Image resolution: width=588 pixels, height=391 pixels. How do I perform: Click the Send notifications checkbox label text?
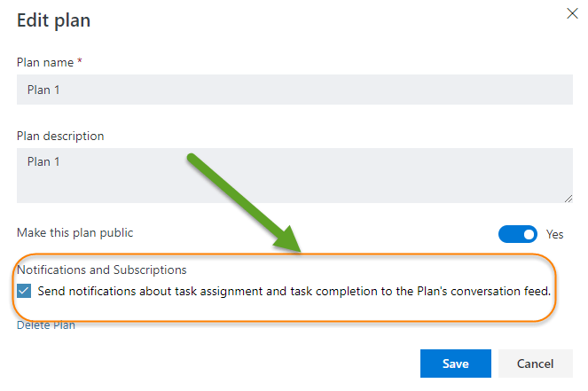click(x=294, y=290)
